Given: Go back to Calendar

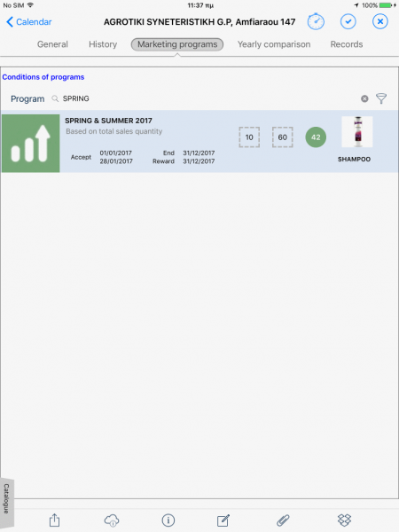Looking at the screenshot, I should [x=29, y=22].
